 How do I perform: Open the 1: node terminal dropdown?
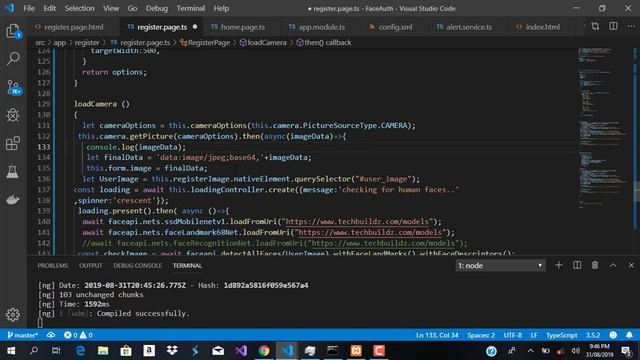[x=500, y=265]
